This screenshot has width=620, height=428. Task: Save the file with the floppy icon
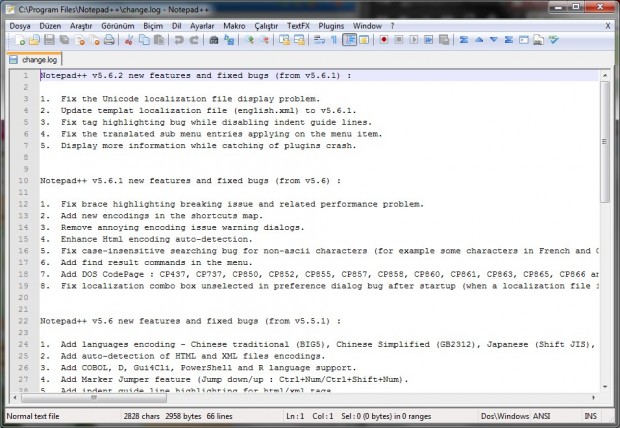click(x=49, y=40)
